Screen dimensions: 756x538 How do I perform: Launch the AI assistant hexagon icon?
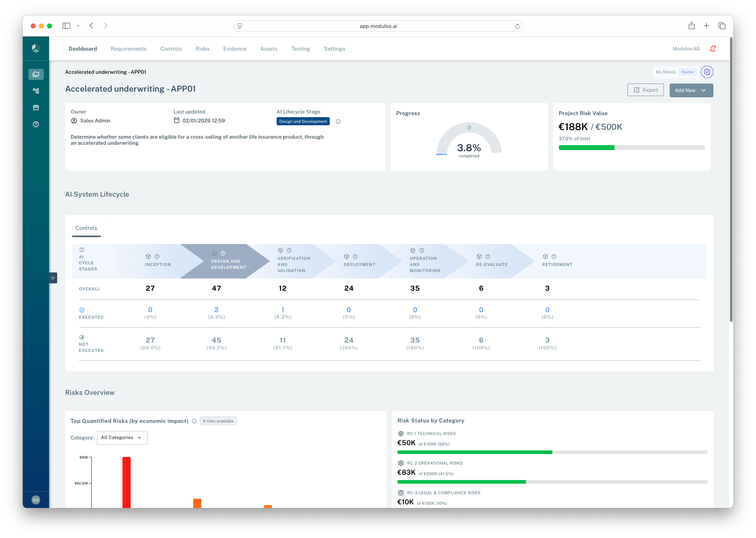coord(707,72)
